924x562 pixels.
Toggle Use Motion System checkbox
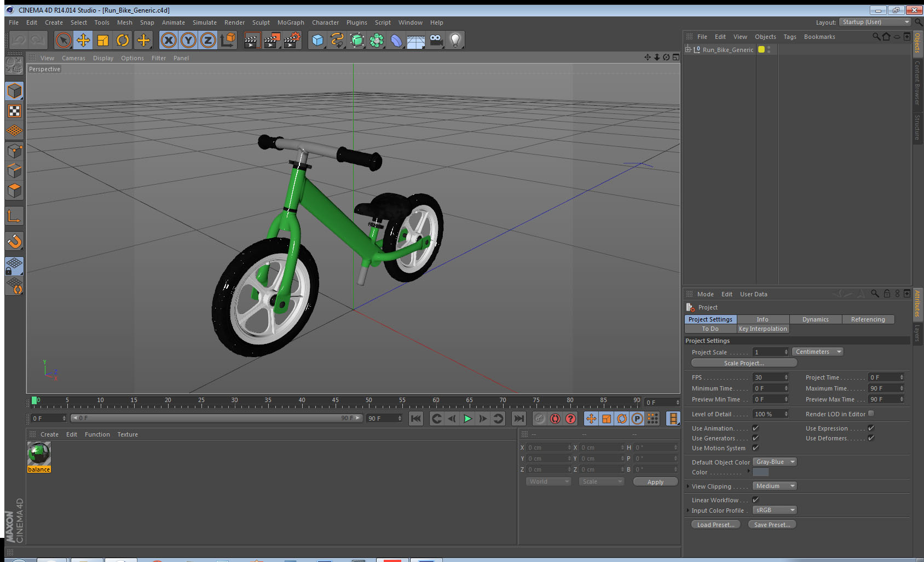(755, 448)
